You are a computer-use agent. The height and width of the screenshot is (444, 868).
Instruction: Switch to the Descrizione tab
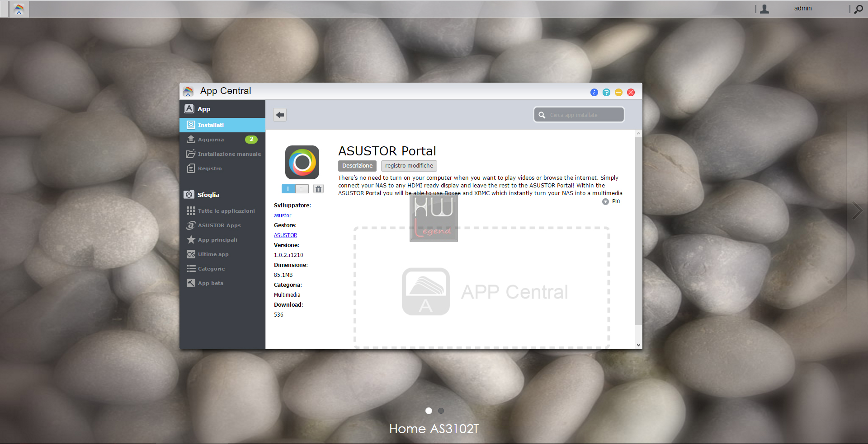point(357,166)
